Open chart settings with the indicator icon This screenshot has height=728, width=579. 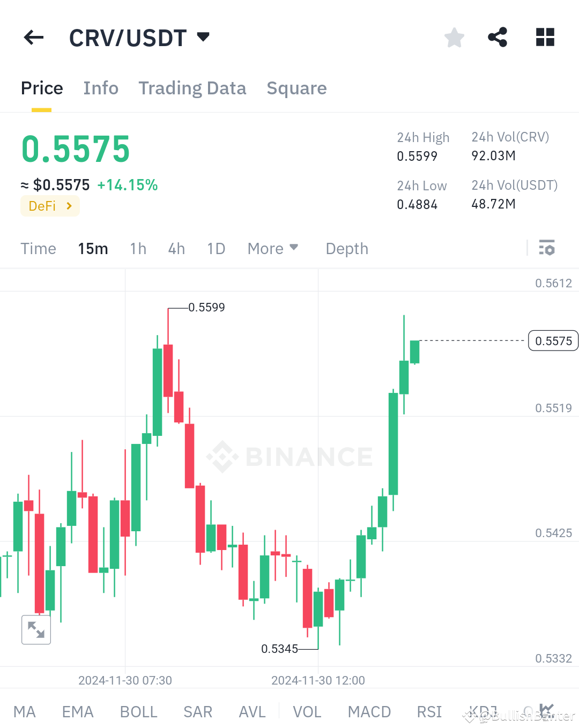[547, 248]
